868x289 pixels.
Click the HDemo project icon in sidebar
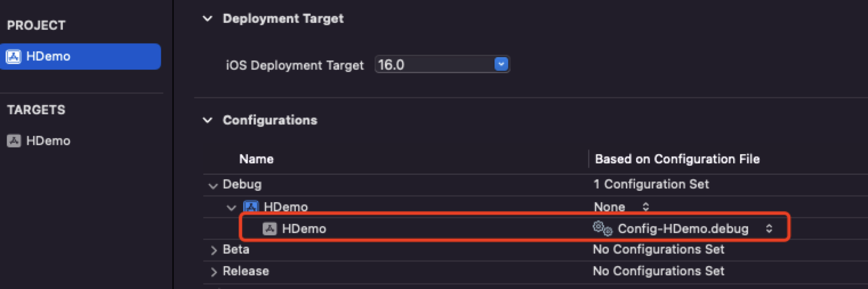pyautogui.click(x=13, y=57)
